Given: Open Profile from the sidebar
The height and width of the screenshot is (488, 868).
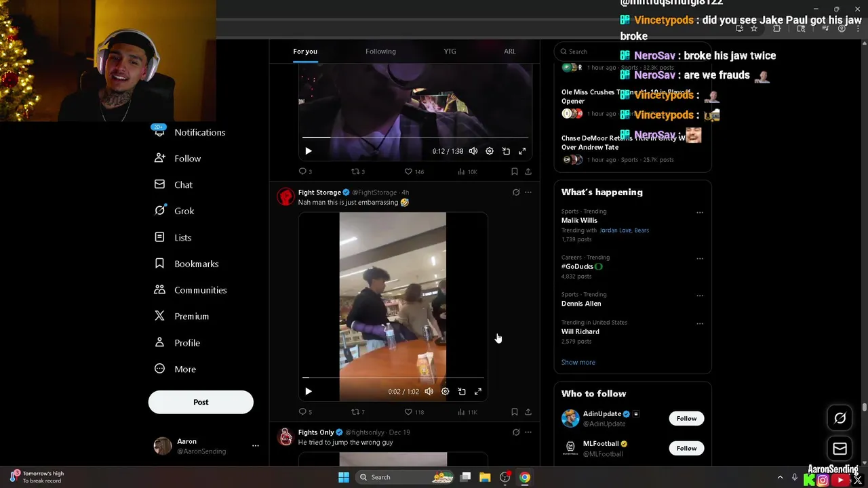Looking at the screenshot, I should pos(177,343).
